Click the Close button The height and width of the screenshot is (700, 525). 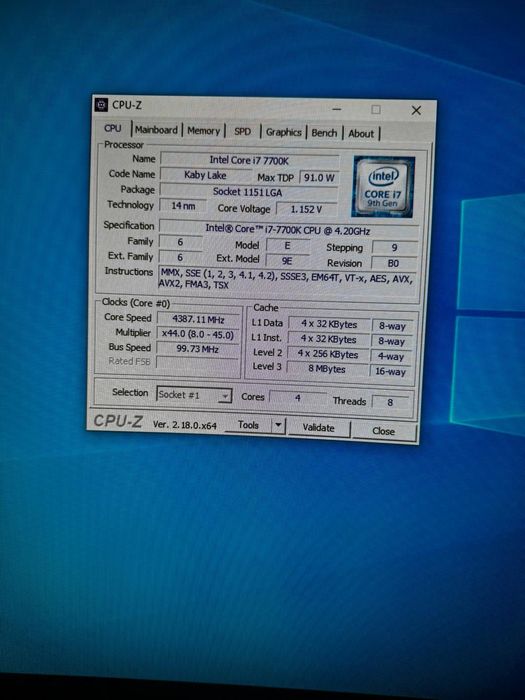pyautogui.click(x=383, y=431)
